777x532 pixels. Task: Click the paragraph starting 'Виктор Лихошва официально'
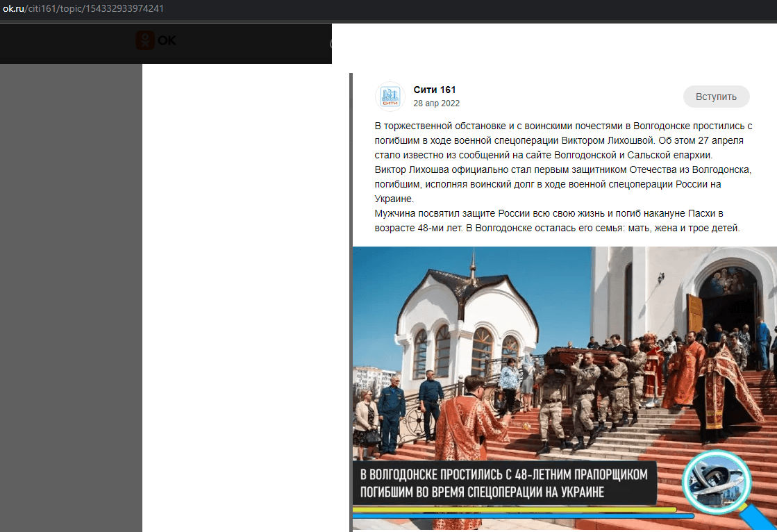point(563,184)
